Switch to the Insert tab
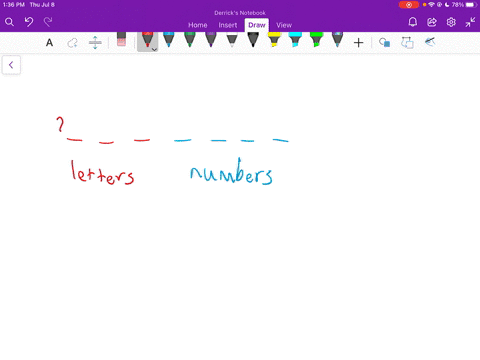 (x=228, y=25)
